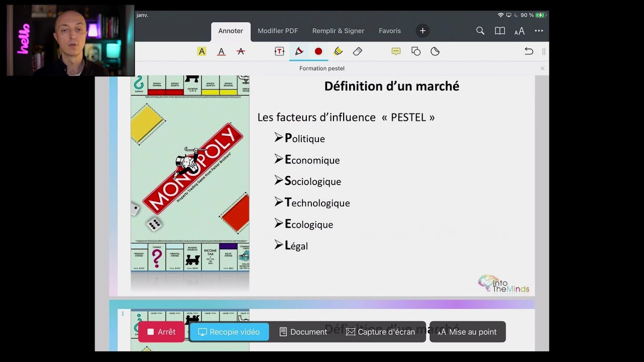Screen dimensions: 644x362
Task: Select the pen drawing tool
Action: click(299, 51)
